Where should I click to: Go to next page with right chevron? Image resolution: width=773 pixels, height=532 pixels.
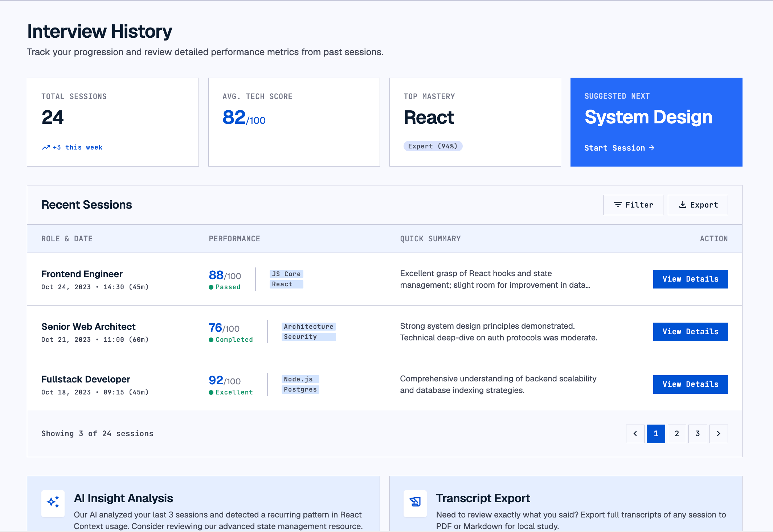click(719, 434)
